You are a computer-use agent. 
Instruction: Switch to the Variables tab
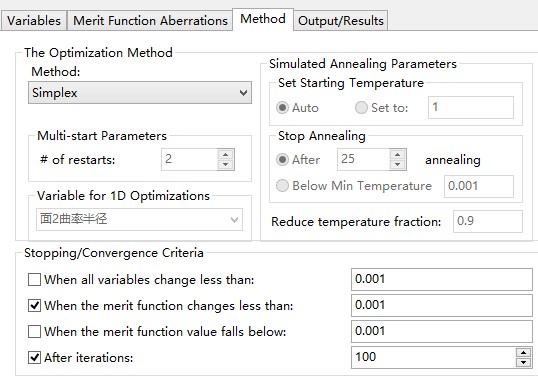click(34, 21)
